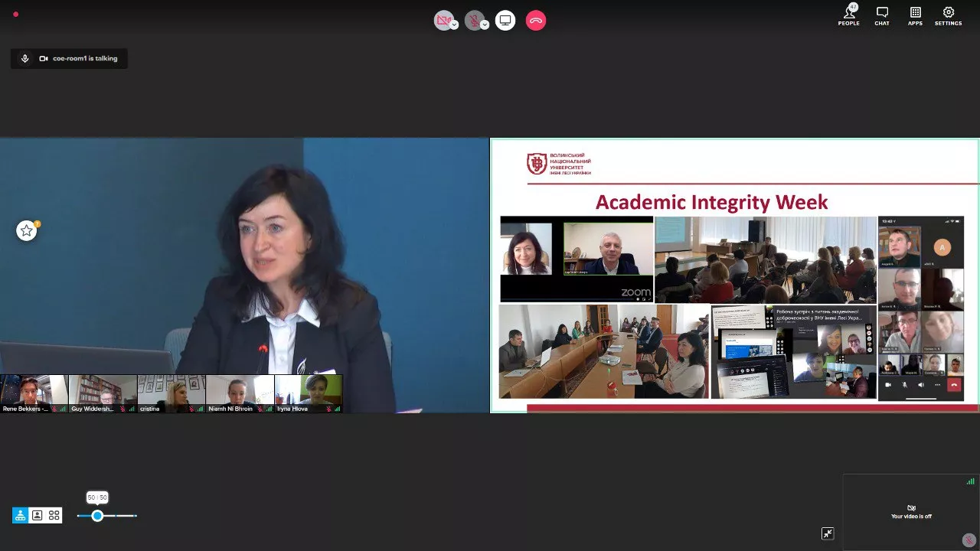The image size is (980, 551).
Task: Click the star favorites icon
Action: [x=27, y=230]
